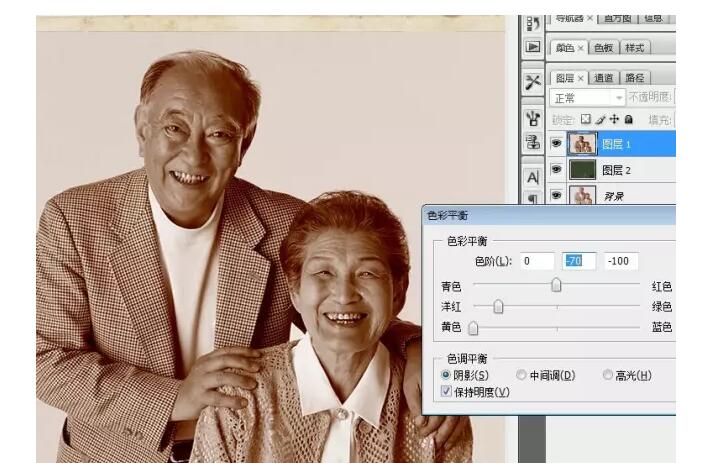Viewport: 706px width, 463px height.
Task: Select the 中间调 tone radio button
Action: 521,375
